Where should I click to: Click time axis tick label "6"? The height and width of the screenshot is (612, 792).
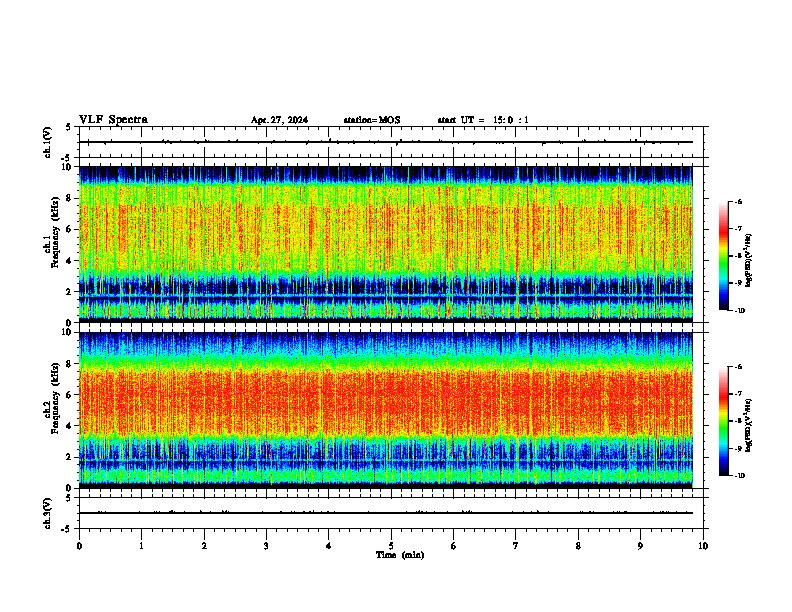point(454,546)
